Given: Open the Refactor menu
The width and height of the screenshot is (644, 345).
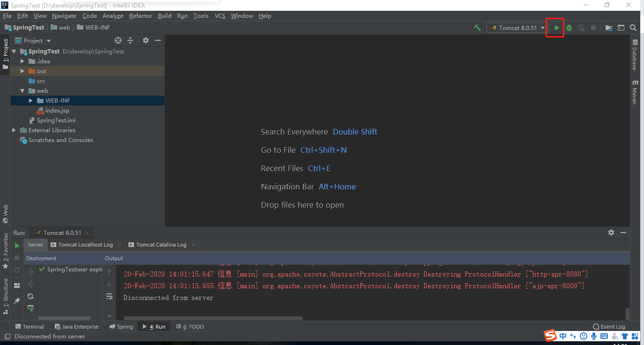Looking at the screenshot, I should [141, 15].
